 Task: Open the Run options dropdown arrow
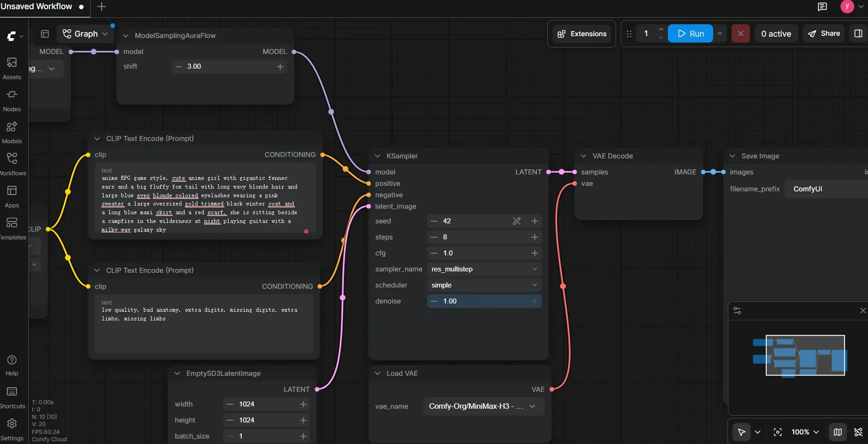tap(720, 33)
